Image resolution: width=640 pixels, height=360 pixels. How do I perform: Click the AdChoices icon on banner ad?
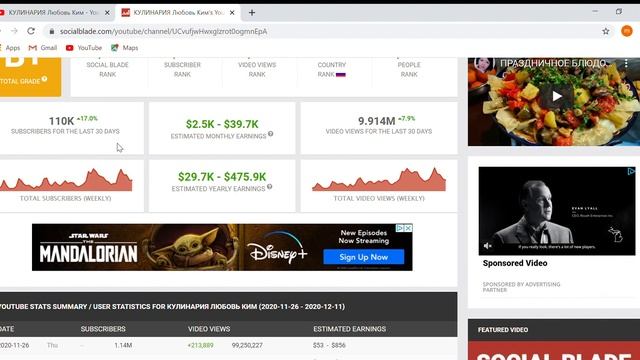point(400,228)
